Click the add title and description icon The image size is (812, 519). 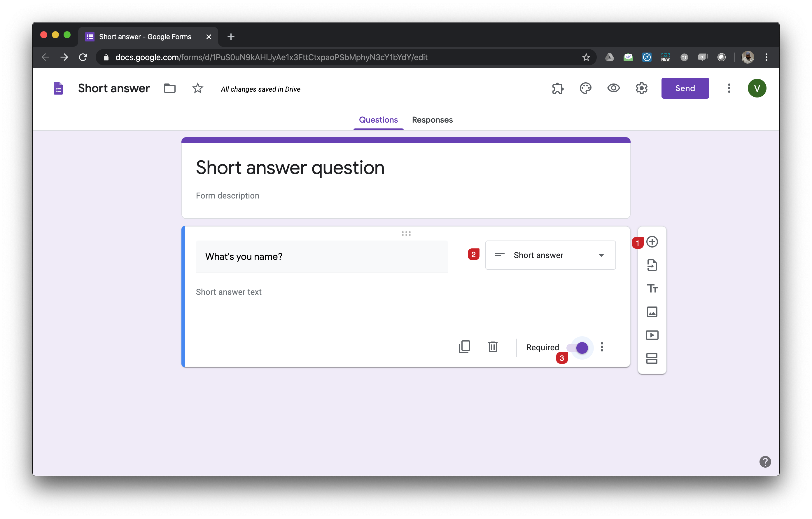click(x=651, y=288)
